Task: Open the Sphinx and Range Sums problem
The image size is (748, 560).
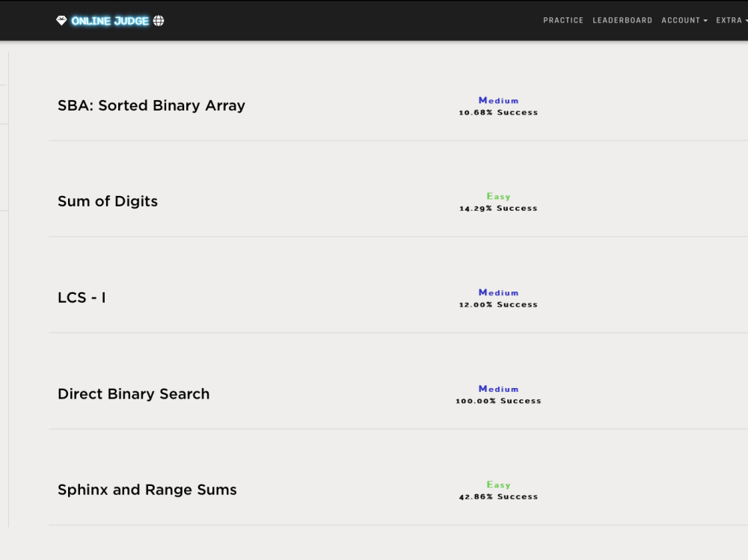Action: pyautogui.click(x=147, y=490)
